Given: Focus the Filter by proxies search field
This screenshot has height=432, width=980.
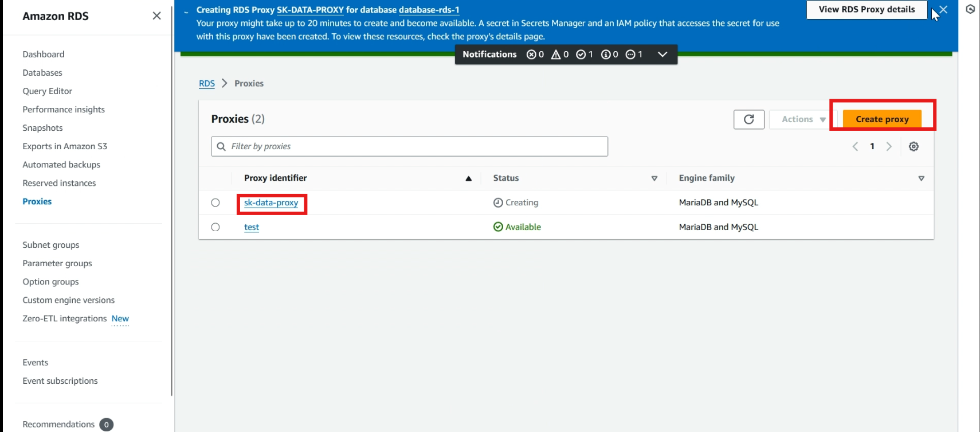Looking at the screenshot, I should pyautogui.click(x=409, y=146).
